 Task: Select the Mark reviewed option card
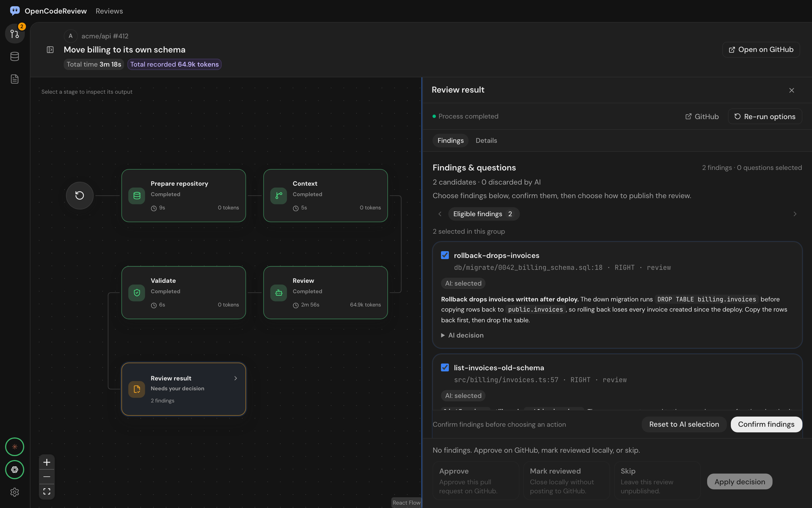click(567, 481)
